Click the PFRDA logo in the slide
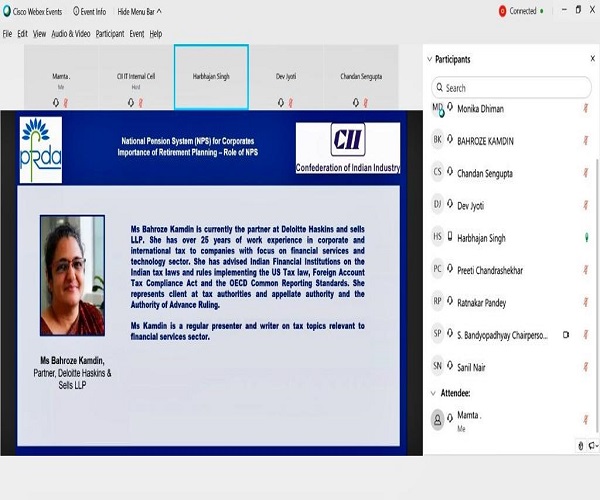 pyautogui.click(x=41, y=150)
